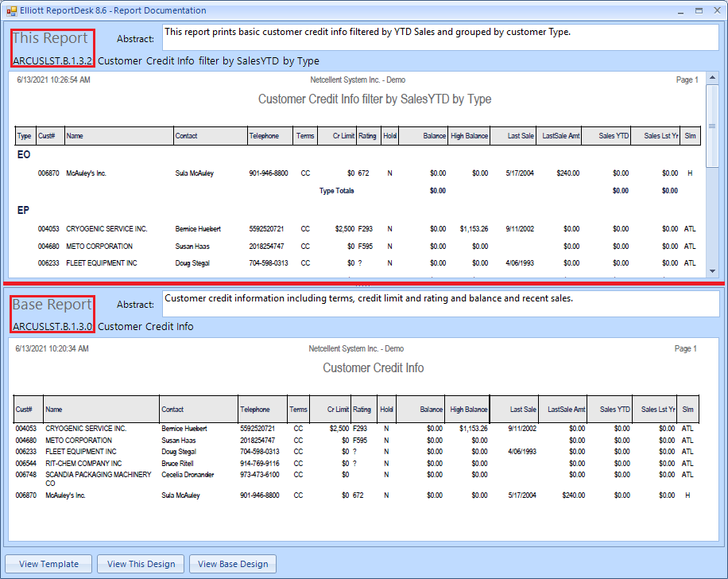Select the This Report heading label

point(50,38)
